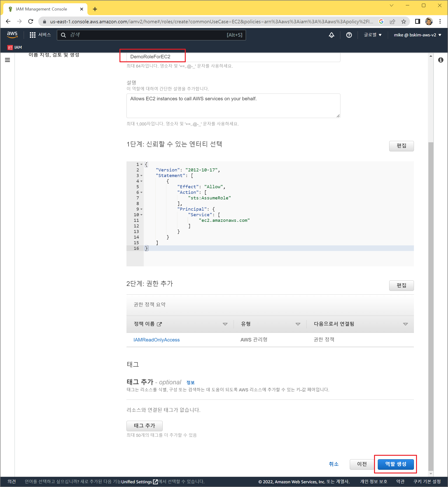Collapse the Service fold arrow on line 10
This screenshot has width=448, height=487.
tap(142, 215)
